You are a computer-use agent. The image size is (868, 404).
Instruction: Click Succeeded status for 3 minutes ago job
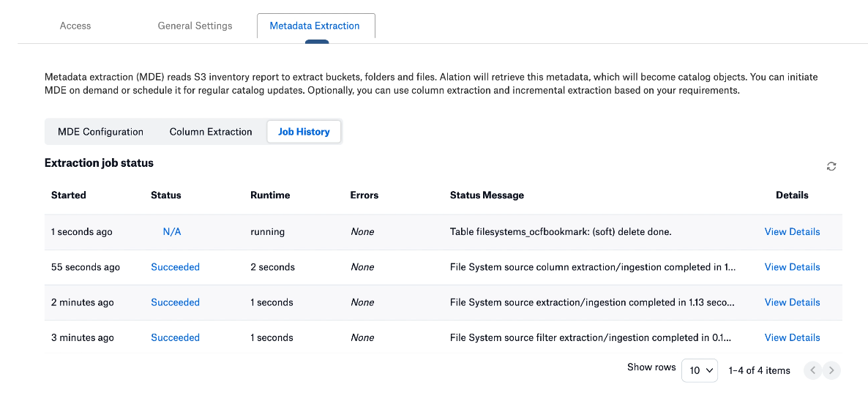click(175, 337)
